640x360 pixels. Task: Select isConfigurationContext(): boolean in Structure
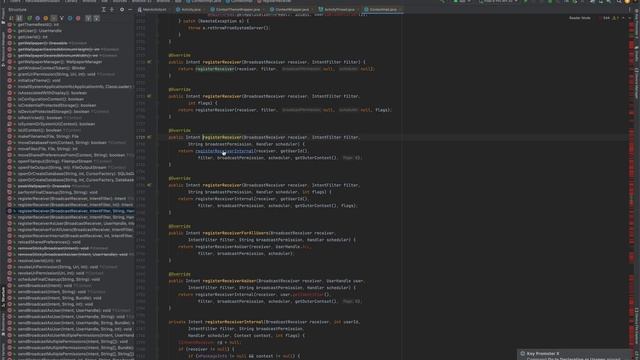click(51, 99)
